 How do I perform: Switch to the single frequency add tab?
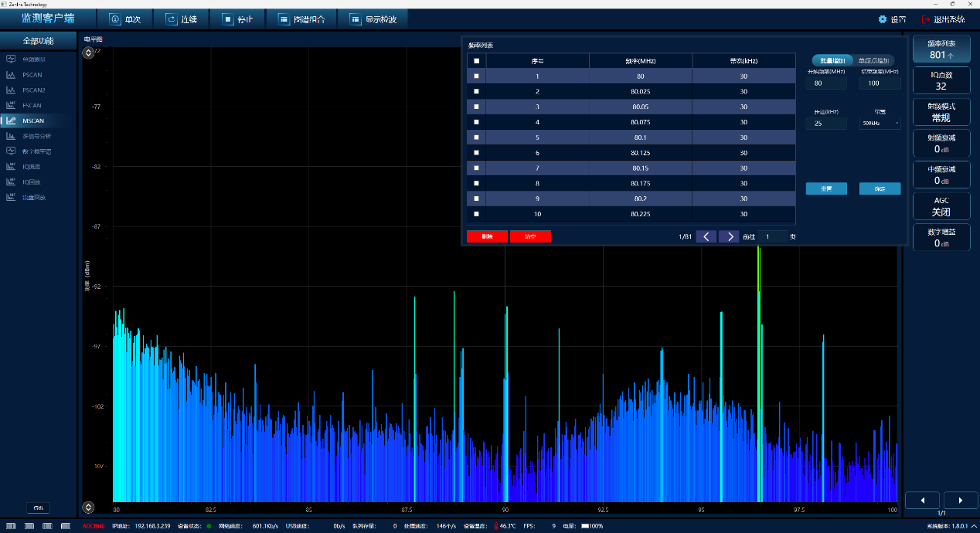(874, 60)
